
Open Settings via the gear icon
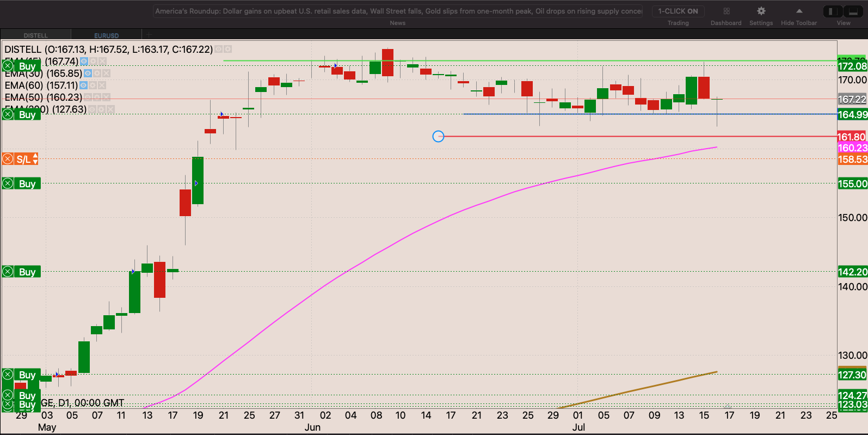(761, 11)
